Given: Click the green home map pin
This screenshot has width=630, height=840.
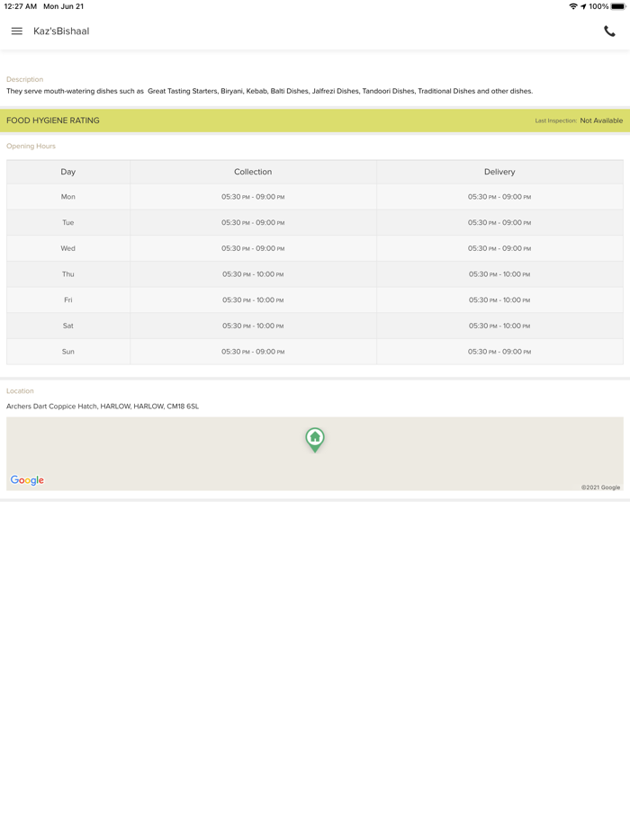Looking at the screenshot, I should pyautogui.click(x=315, y=440).
